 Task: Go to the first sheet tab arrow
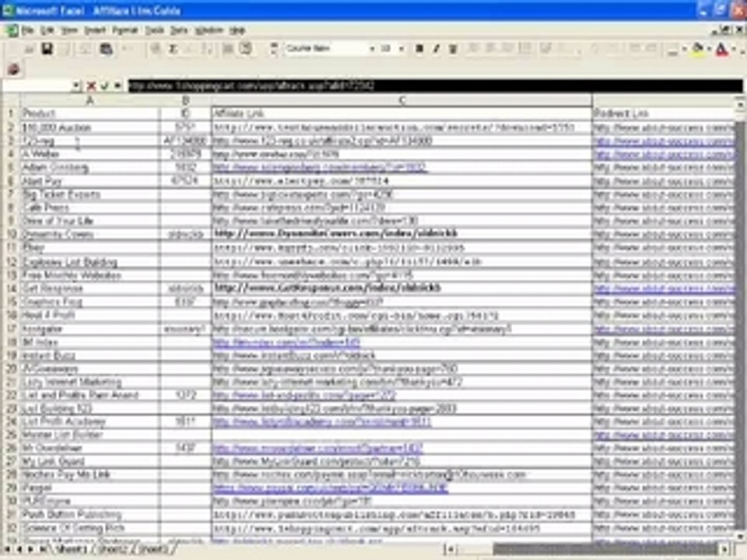pos(7,549)
